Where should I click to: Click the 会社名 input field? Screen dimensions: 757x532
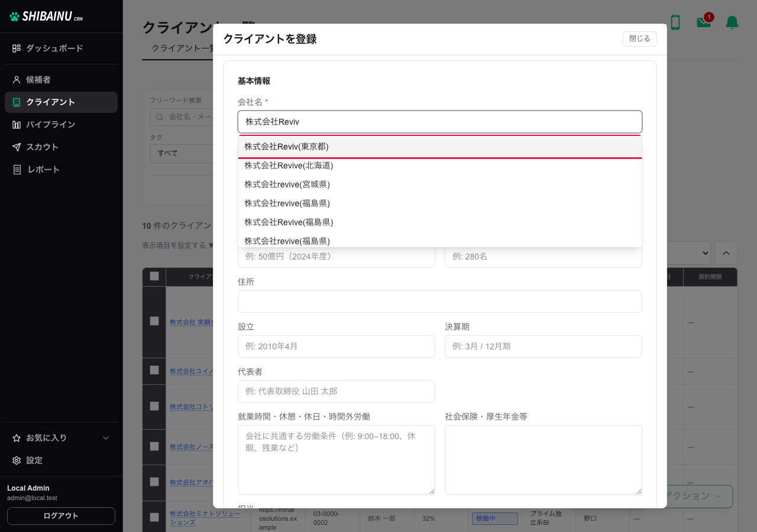coord(439,122)
